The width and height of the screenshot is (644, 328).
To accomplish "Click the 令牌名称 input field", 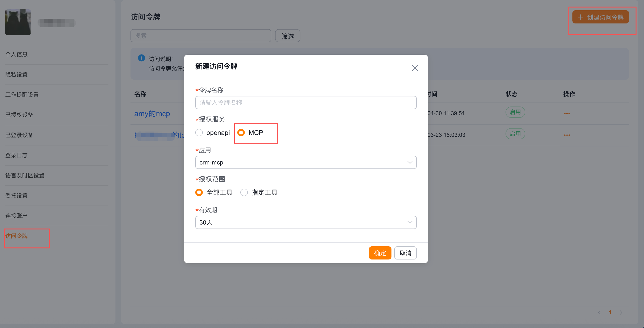I will pyautogui.click(x=306, y=103).
